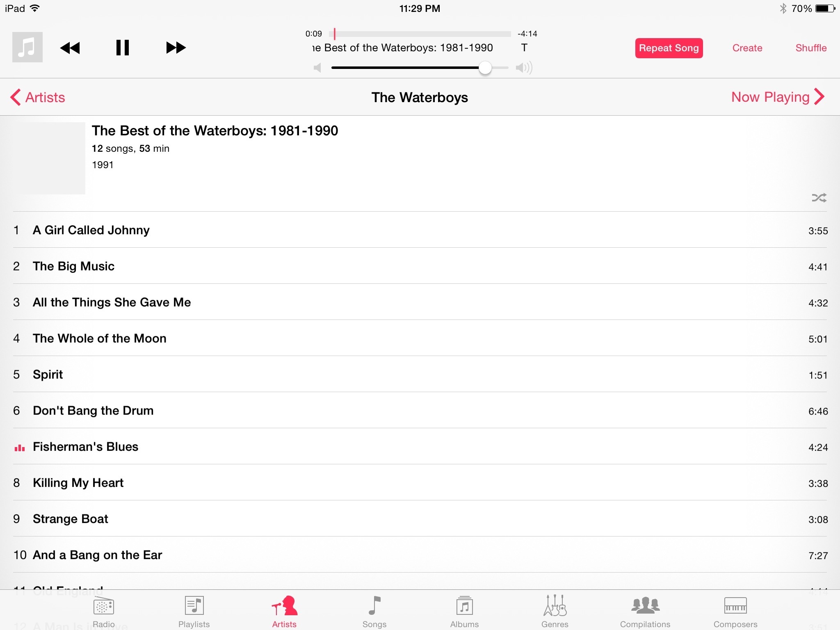This screenshot has height=630, width=840.
Task: Play The Whole of the Moon
Action: click(420, 338)
